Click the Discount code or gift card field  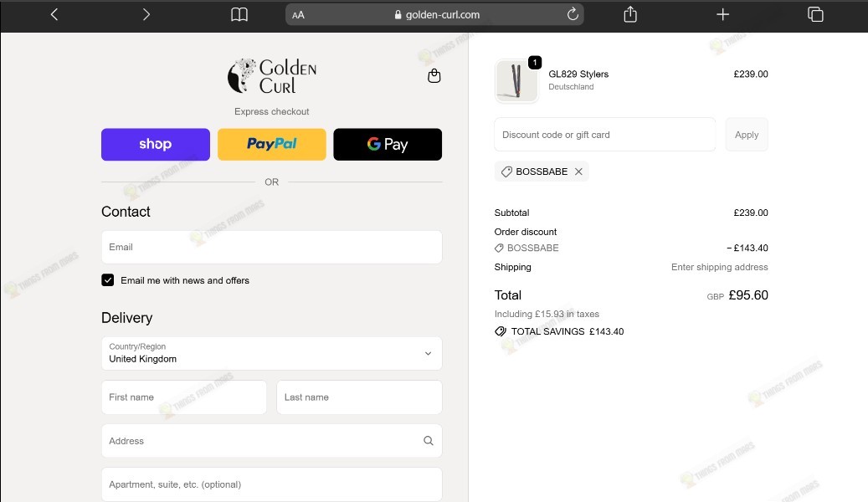(604, 135)
